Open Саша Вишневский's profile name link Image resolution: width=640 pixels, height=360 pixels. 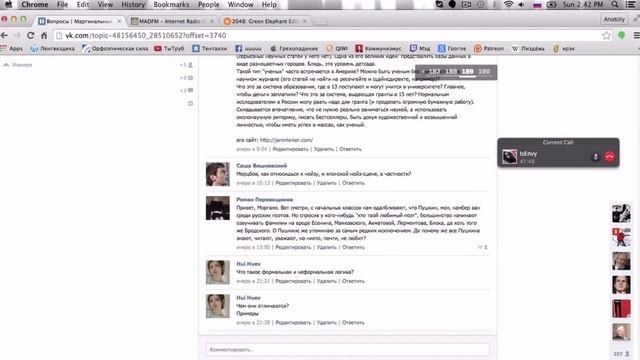[x=262, y=166]
